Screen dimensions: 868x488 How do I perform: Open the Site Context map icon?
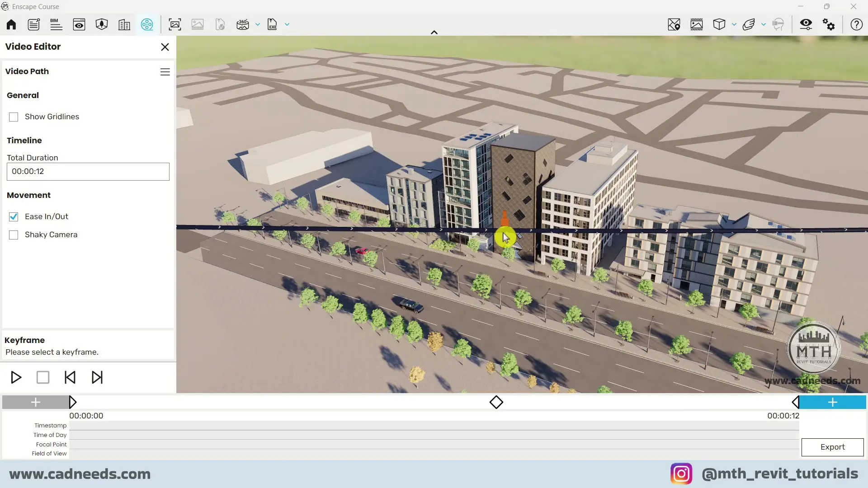(674, 24)
